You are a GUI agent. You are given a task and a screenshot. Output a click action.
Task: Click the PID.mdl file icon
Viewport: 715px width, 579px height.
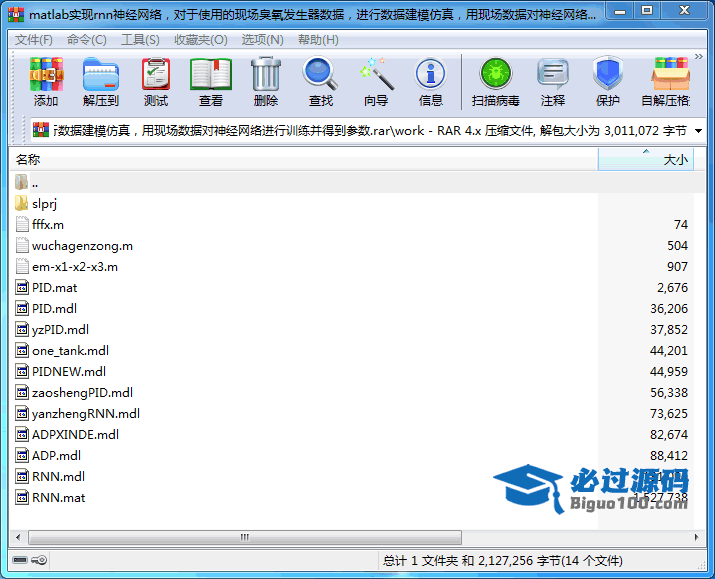click(x=22, y=309)
